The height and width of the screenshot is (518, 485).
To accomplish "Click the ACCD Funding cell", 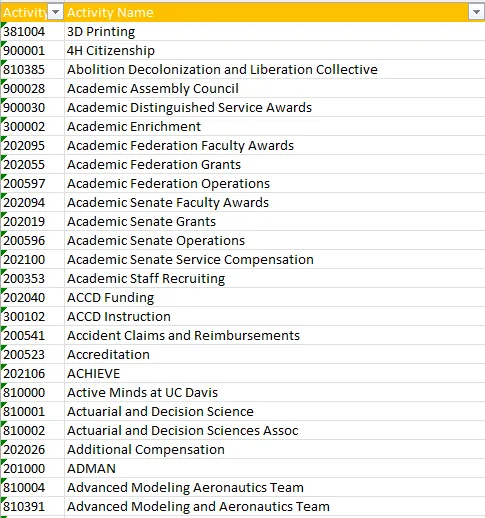I will click(275, 298).
